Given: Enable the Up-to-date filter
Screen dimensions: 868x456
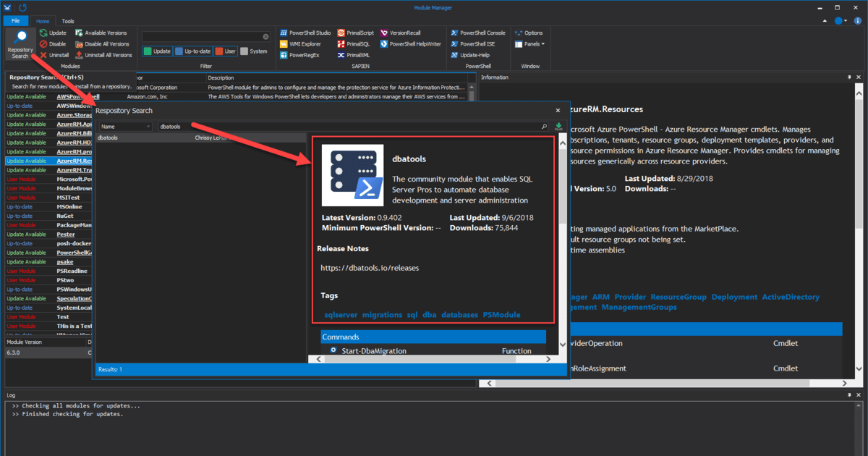Looking at the screenshot, I should pos(194,51).
